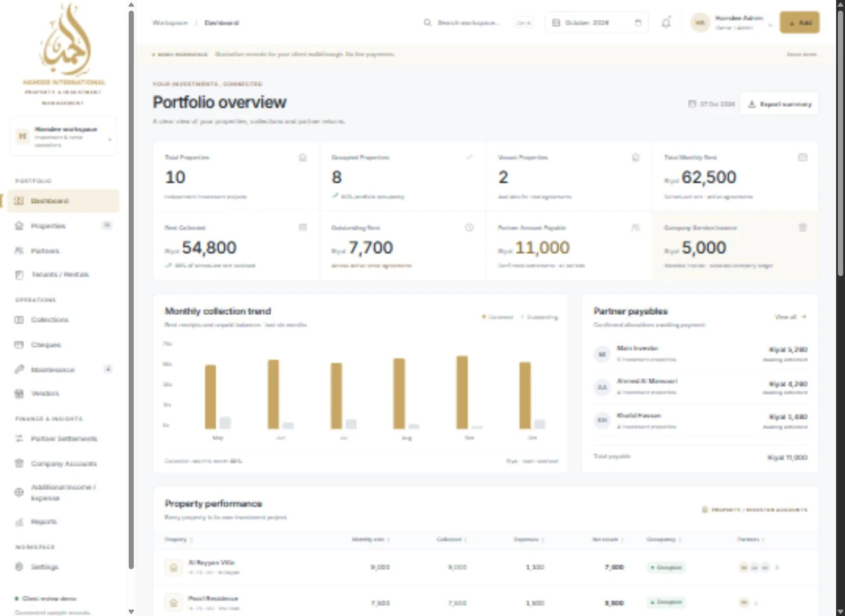Click the sidebar scroll down arrow
Viewport: 845px width, 616px height.
(x=131, y=611)
